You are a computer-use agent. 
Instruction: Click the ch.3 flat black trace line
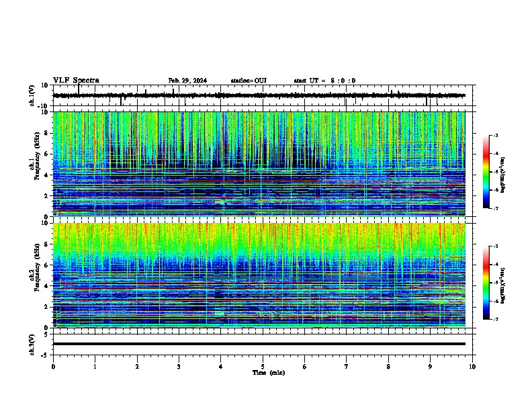(259, 344)
